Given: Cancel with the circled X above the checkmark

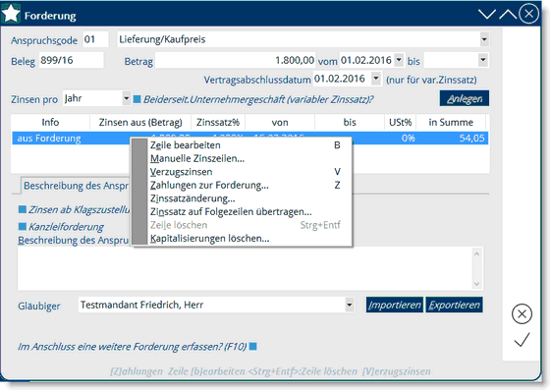Looking at the screenshot, I should click(x=522, y=313).
